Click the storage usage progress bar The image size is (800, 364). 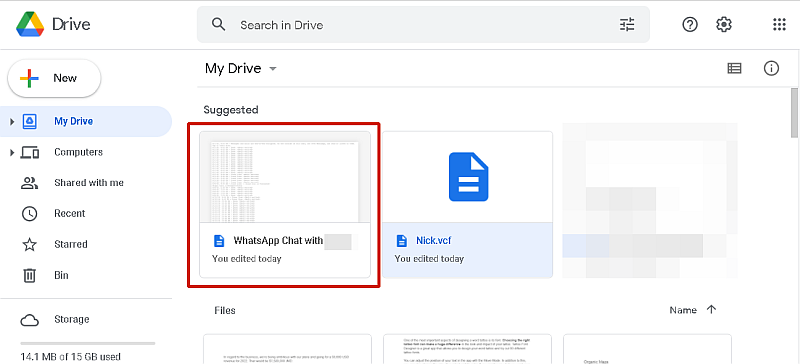point(87,344)
